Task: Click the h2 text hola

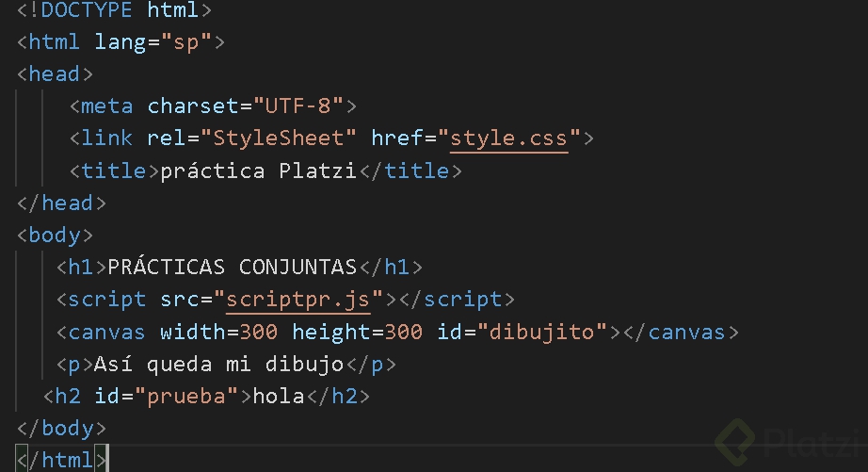Action: (x=279, y=397)
